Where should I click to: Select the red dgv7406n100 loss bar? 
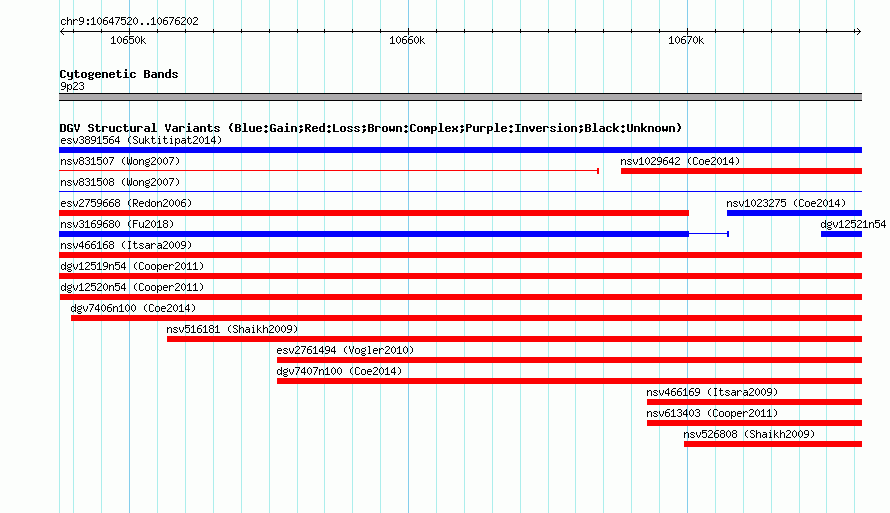(x=467, y=318)
